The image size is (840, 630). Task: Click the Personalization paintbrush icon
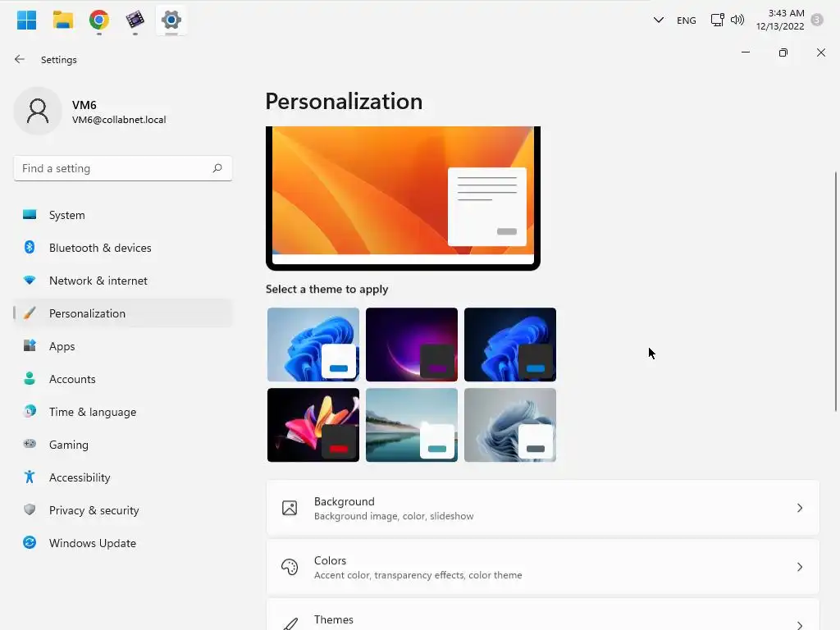pos(30,313)
